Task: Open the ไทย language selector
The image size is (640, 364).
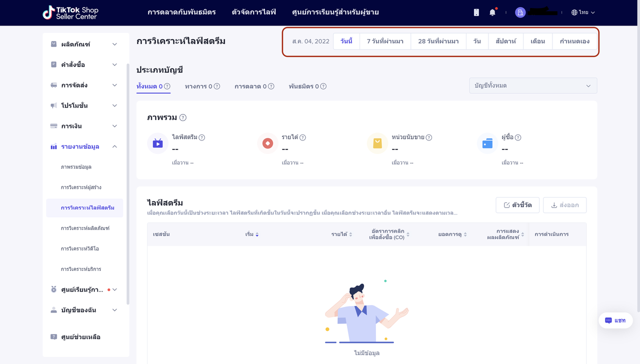Action: click(583, 12)
